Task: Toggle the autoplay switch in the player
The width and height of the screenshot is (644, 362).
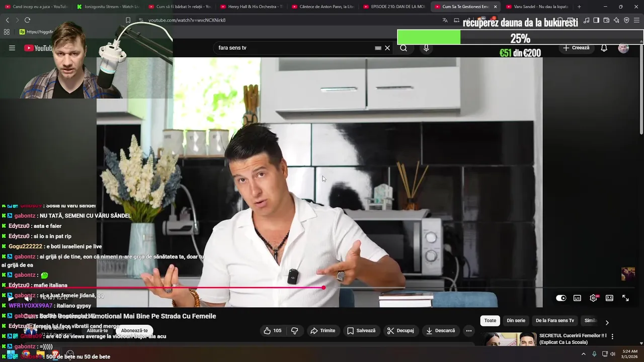Action: click(561, 298)
